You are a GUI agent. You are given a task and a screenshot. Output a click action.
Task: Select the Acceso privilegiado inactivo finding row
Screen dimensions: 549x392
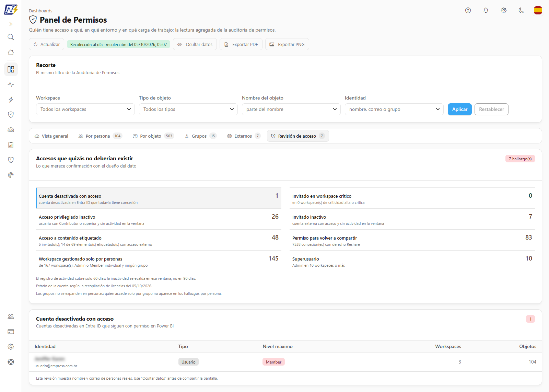[x=159, y=219]
